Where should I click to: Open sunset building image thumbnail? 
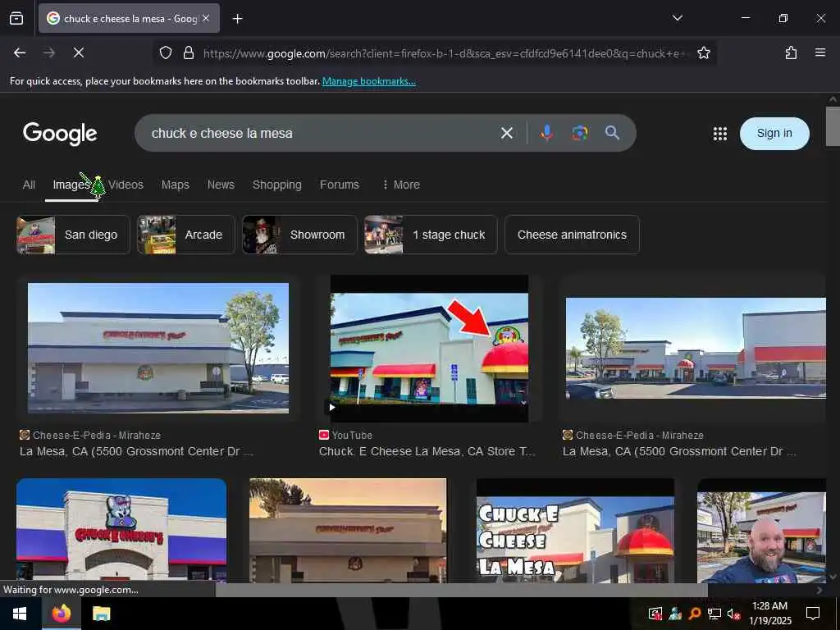click(x=348, y=530)
